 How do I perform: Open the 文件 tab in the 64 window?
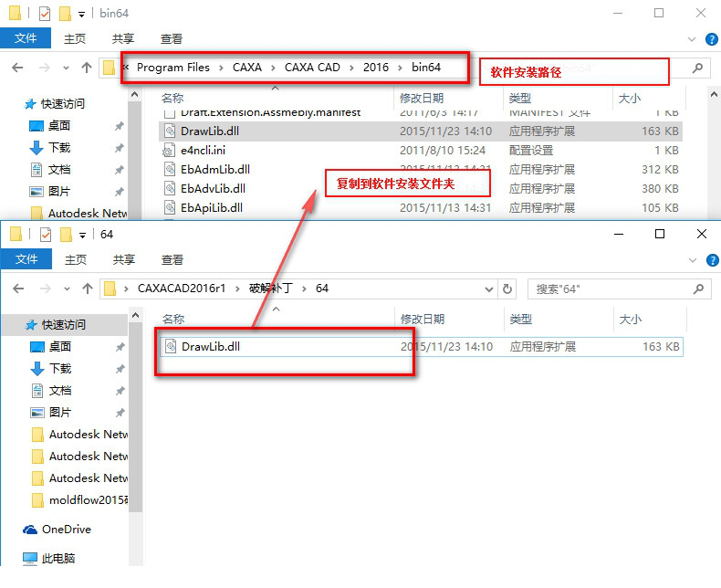coord(26,259)
